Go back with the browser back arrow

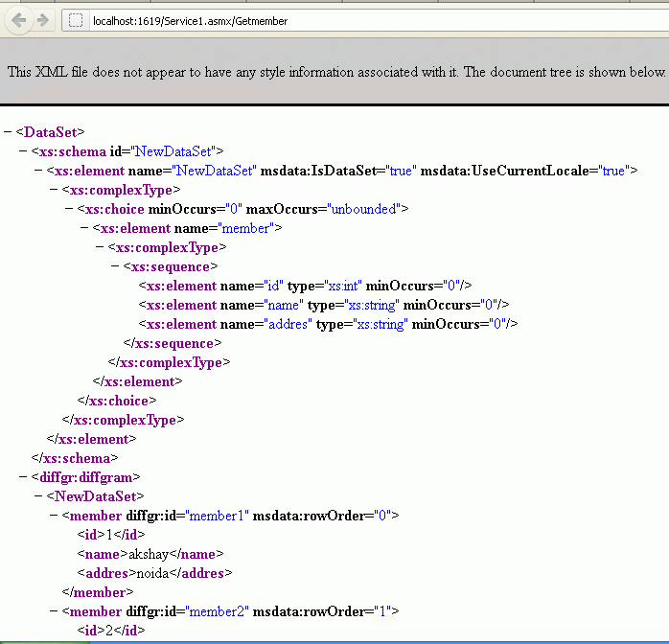[x=19, y=20]
